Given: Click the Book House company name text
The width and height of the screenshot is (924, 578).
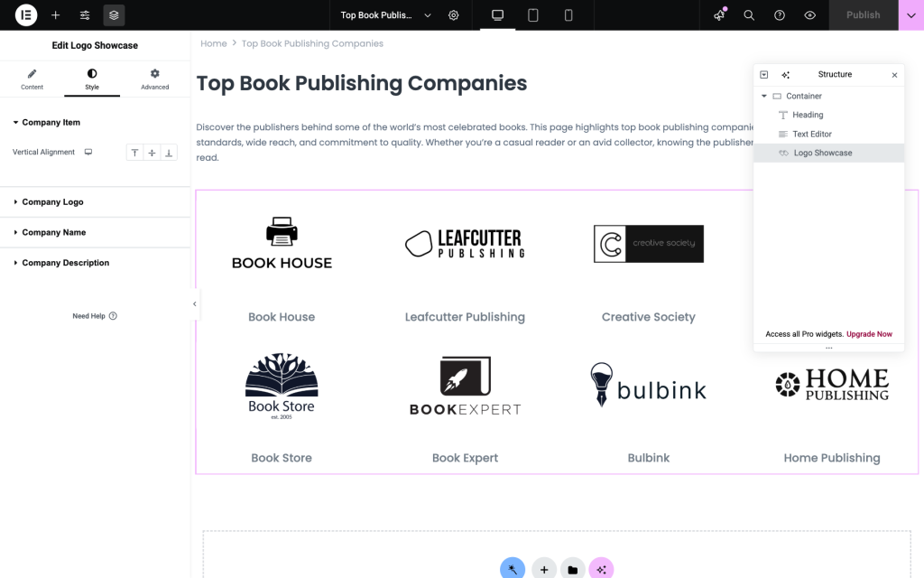Looking at the screenshot, I should click(x=282, y=317).
